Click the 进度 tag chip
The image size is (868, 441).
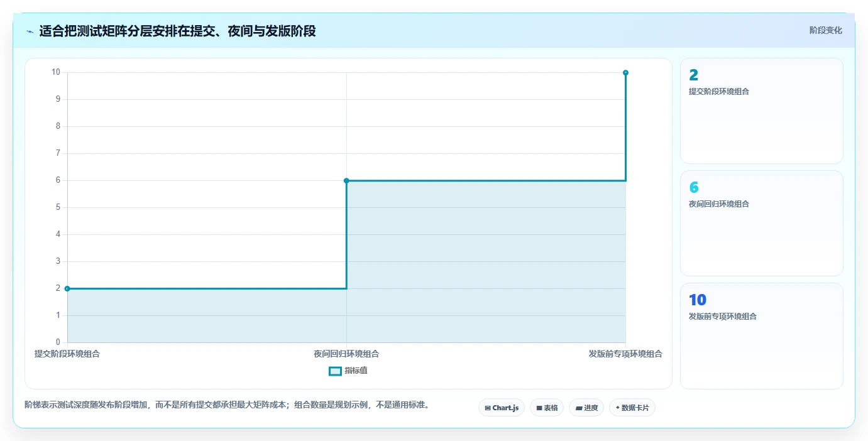(x=586, y=408)
